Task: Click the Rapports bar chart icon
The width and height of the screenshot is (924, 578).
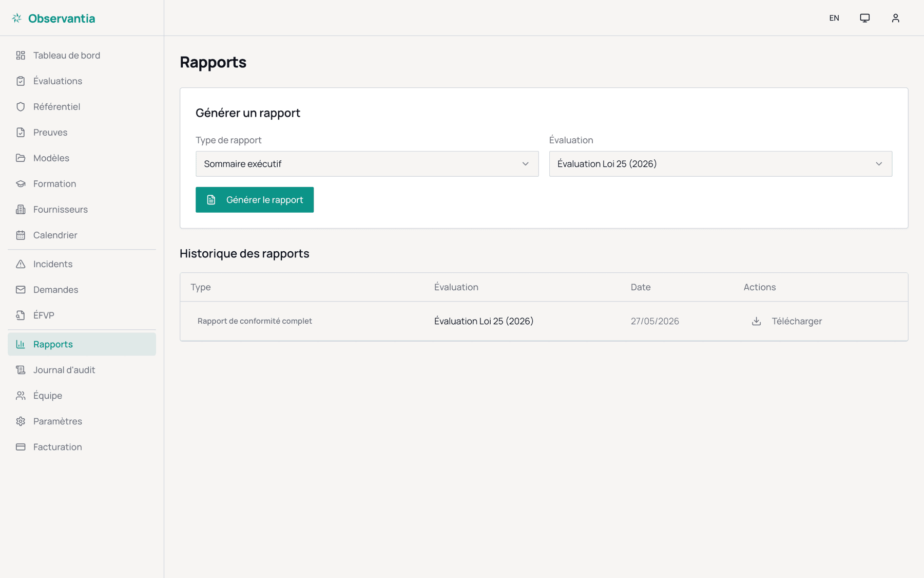Action: (x=21, y=344)
